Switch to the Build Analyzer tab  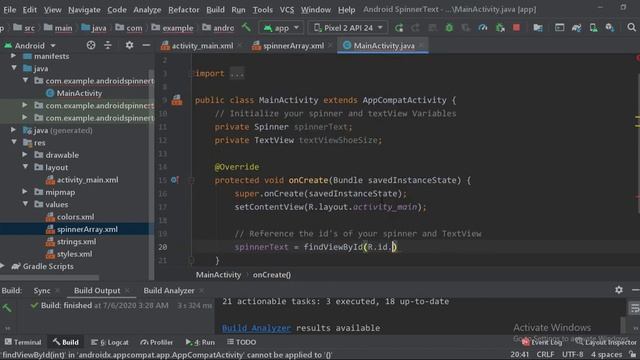pyautogui.click(x=169, y=290)
